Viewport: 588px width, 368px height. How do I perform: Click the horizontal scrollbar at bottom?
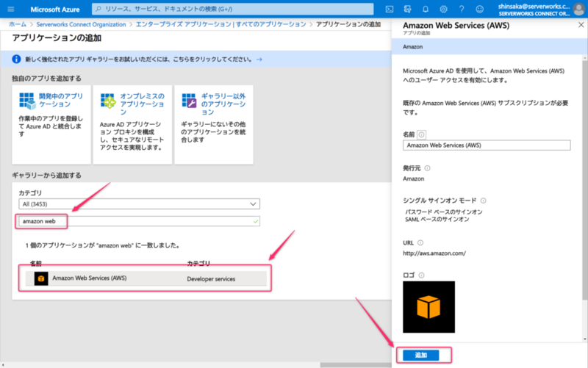(356, 364)
